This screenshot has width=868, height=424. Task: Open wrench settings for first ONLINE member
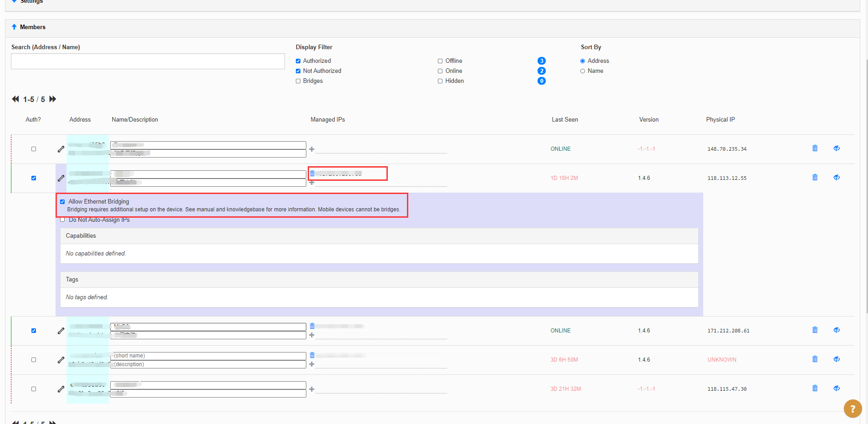[61, 149]
